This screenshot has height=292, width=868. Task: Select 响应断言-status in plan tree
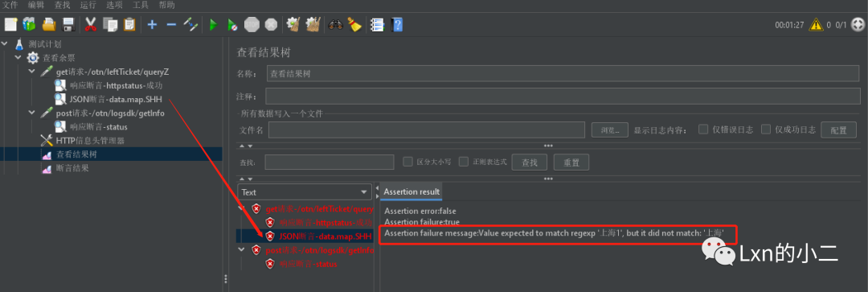tap(91, 126)
